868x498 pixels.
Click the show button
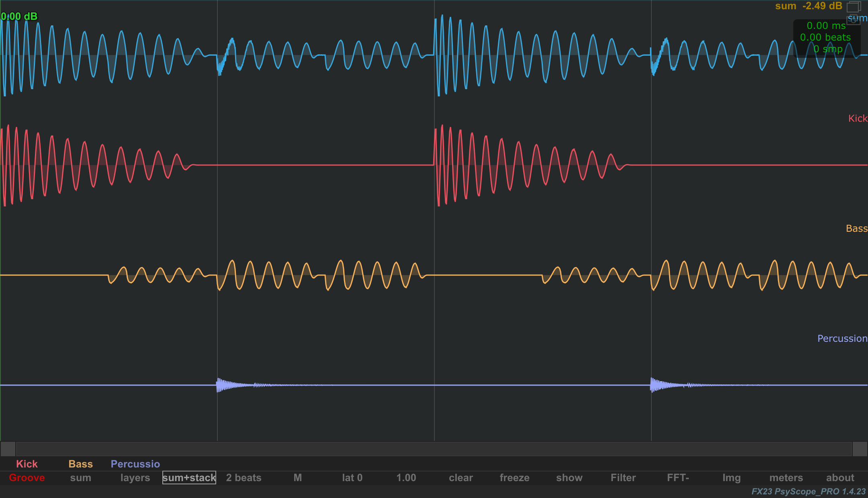(569, 478)
